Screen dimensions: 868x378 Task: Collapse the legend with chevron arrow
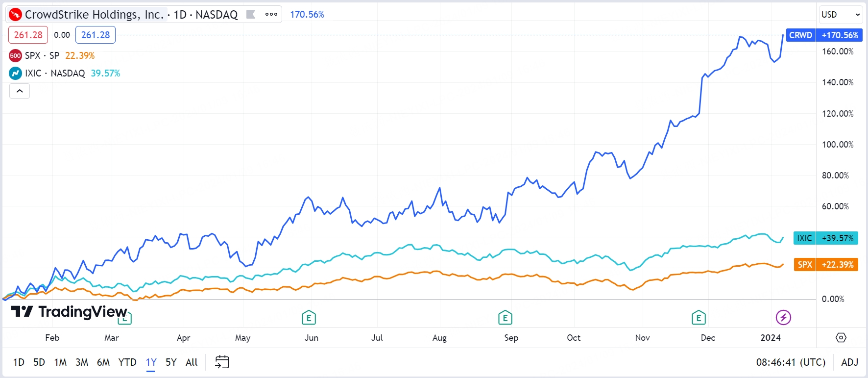[20, 91]
